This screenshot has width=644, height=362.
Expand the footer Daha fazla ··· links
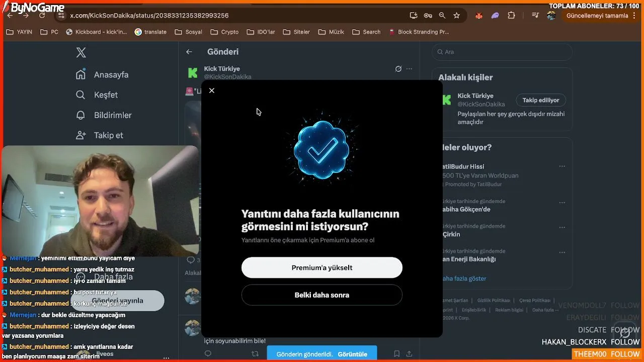click(x=545, y=310)
